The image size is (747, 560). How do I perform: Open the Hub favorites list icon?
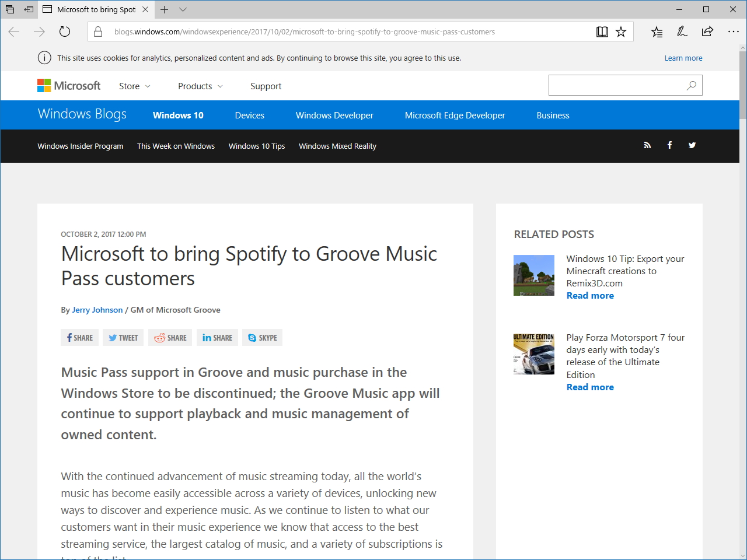pyautogui.click(x=657, y=32)
